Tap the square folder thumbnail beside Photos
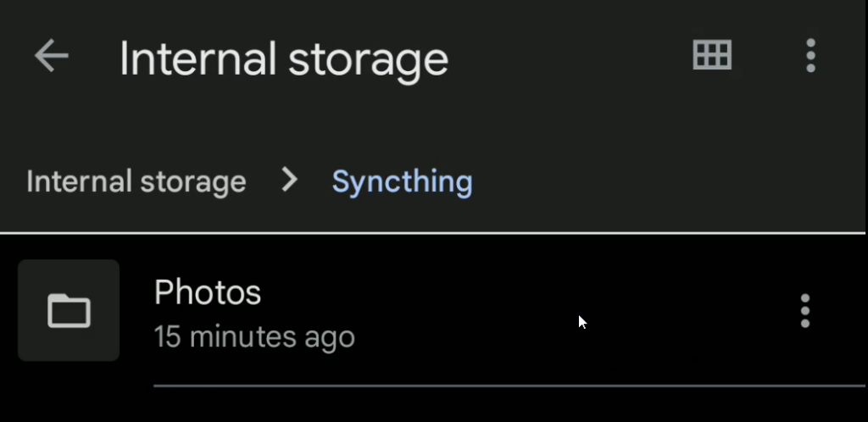The image size is (868, 422). pos(69,310)
